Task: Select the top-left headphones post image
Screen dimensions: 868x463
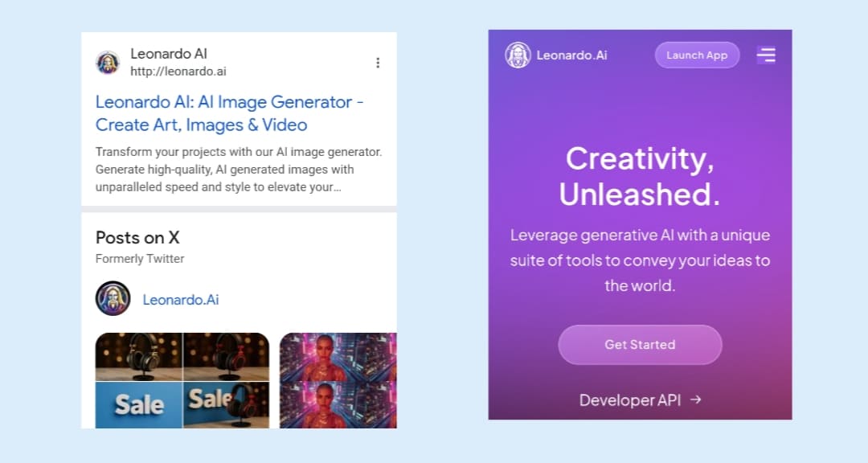Action: click(139, 356)
